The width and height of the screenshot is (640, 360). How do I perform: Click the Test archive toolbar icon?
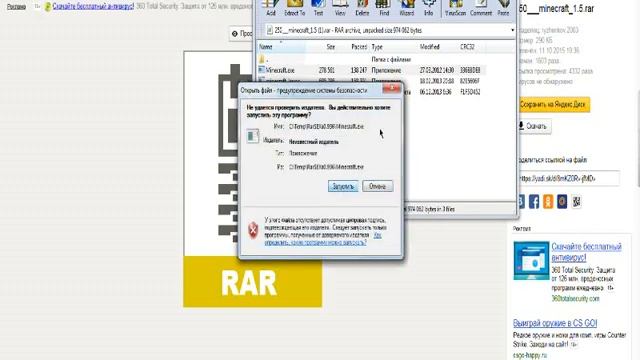pos(318,8)
